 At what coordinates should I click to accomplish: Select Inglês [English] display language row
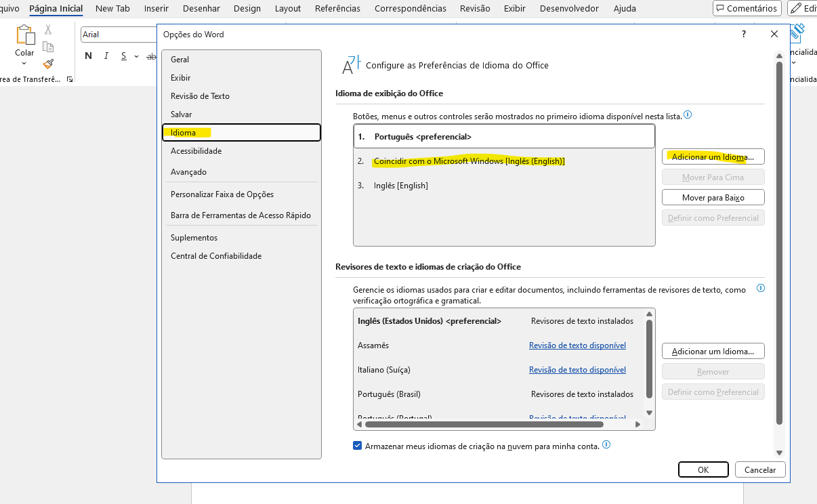[x=504, y=186]
